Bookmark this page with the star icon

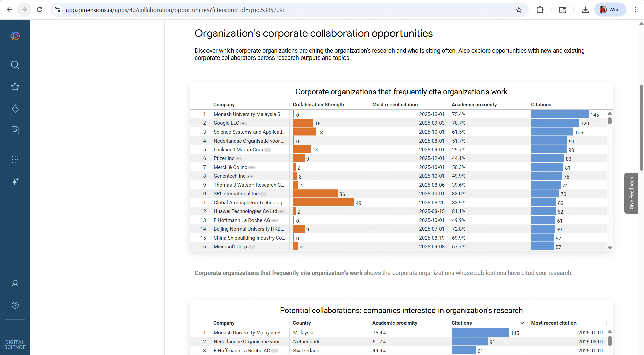click(x=519, y=10)
